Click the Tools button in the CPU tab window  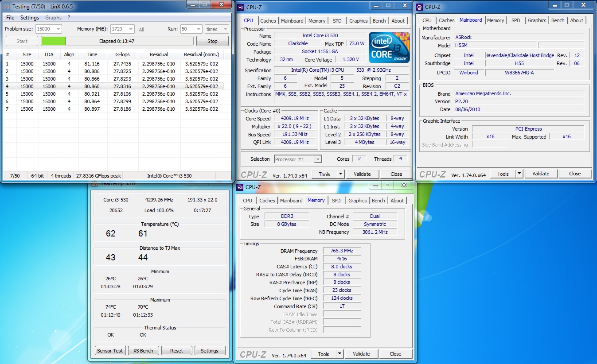tap(324, 174)
